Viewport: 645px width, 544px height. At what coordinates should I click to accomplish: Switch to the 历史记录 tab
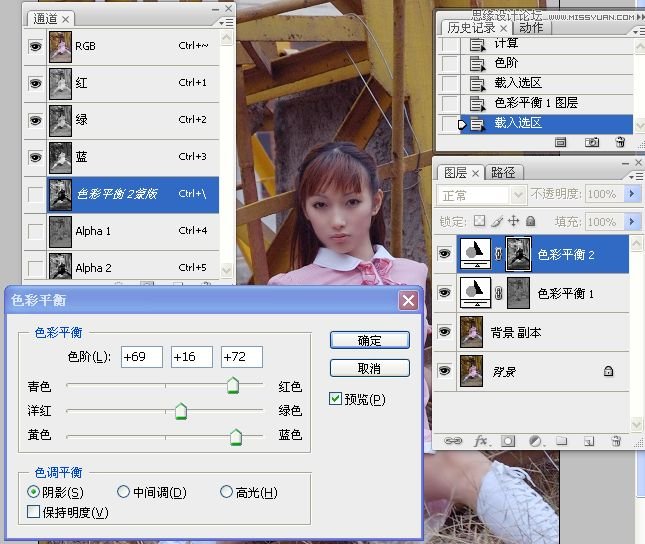coord(476,28)
